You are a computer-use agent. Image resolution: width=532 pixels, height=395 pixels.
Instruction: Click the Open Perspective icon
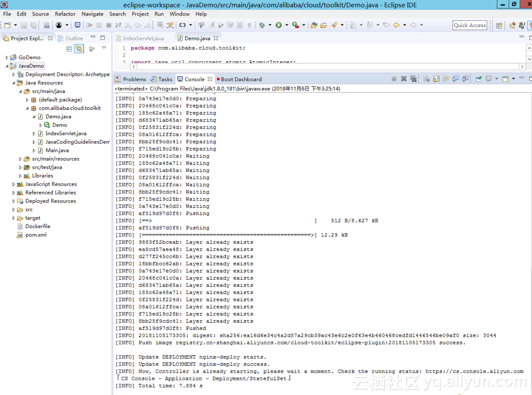(499, 25)
